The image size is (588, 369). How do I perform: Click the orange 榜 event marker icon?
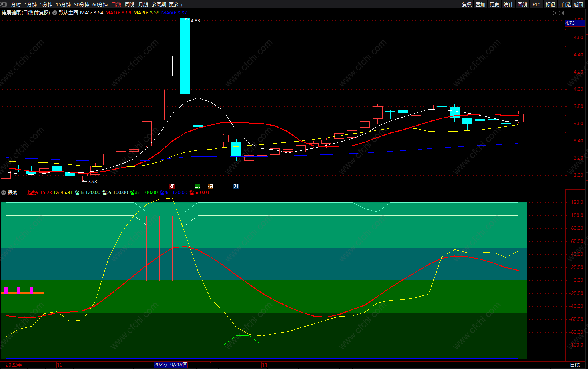click(210, 186)
